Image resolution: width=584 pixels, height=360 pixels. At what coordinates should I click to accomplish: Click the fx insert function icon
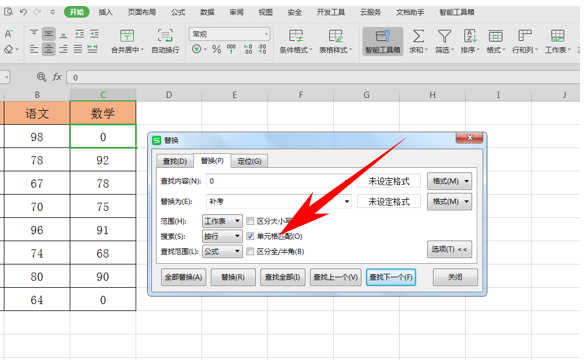[57, 77]
